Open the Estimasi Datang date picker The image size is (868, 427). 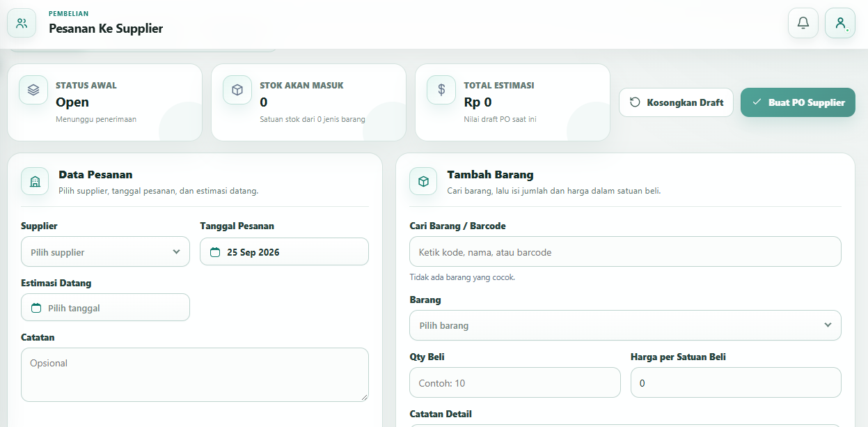coord(105,307)
